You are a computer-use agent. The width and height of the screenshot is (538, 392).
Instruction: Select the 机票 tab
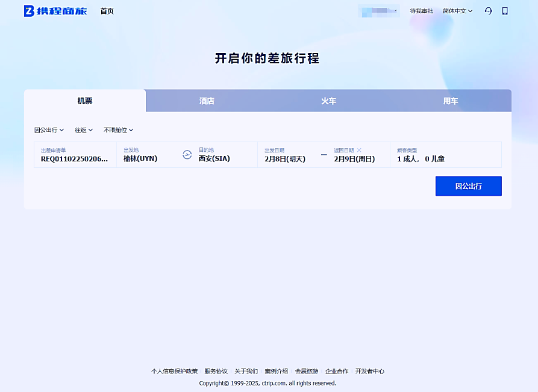point(85,101)
